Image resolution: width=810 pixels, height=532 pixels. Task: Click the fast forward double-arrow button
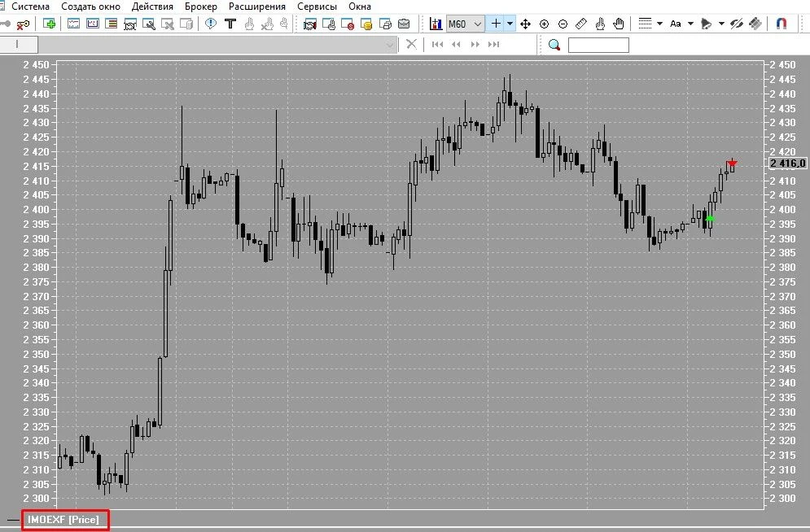point(475,45)
